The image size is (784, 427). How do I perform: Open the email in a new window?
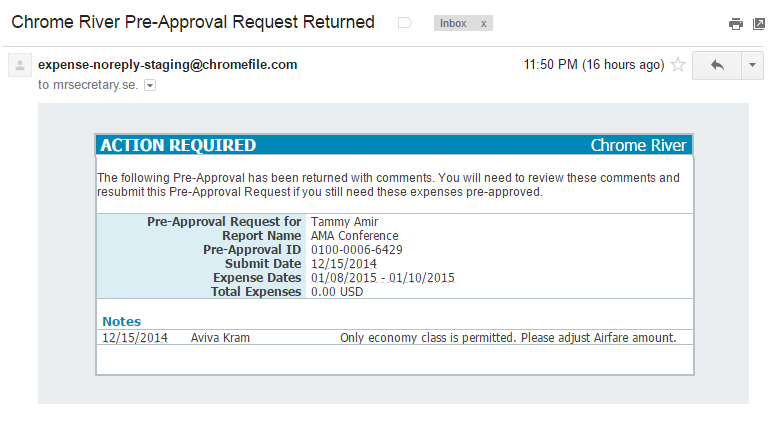(x=759, y=24)
